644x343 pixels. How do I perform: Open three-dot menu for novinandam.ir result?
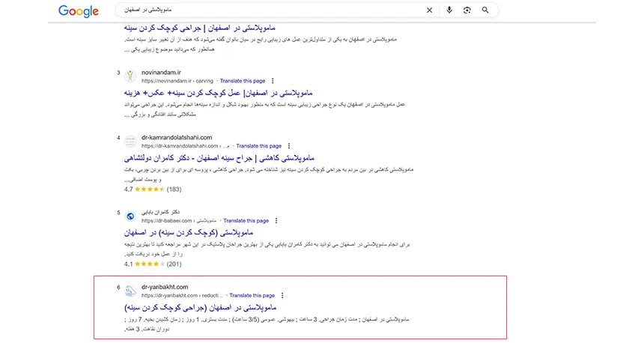[273, 80]
